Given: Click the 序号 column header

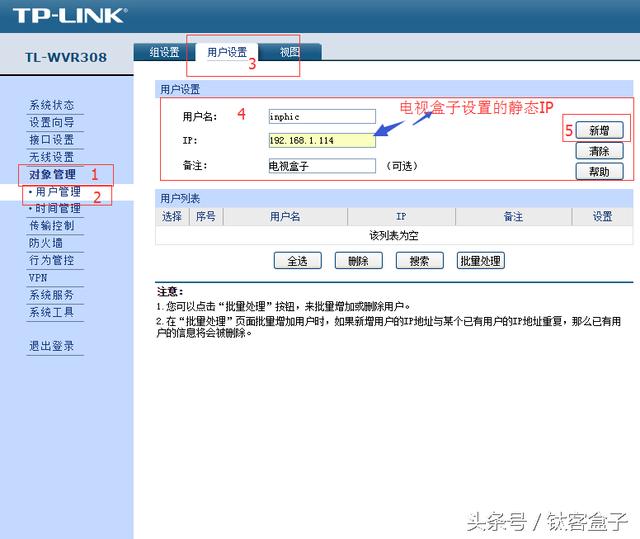Looking at the screenshot, I should tap(206, 216).
